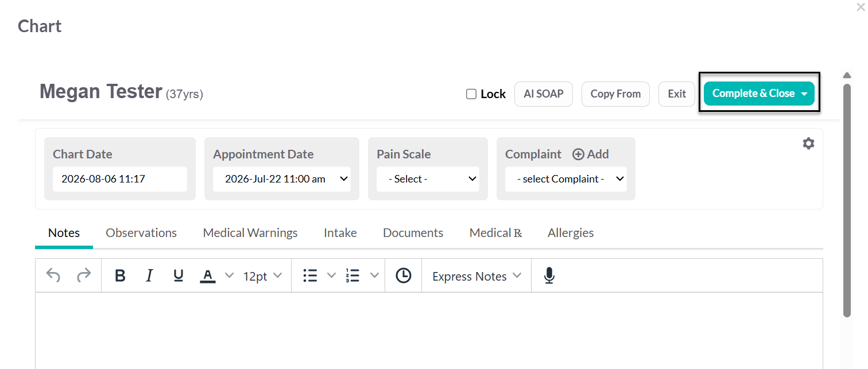Apply numbered list formatting
The image size is (868, 369).
click(353, 276)
